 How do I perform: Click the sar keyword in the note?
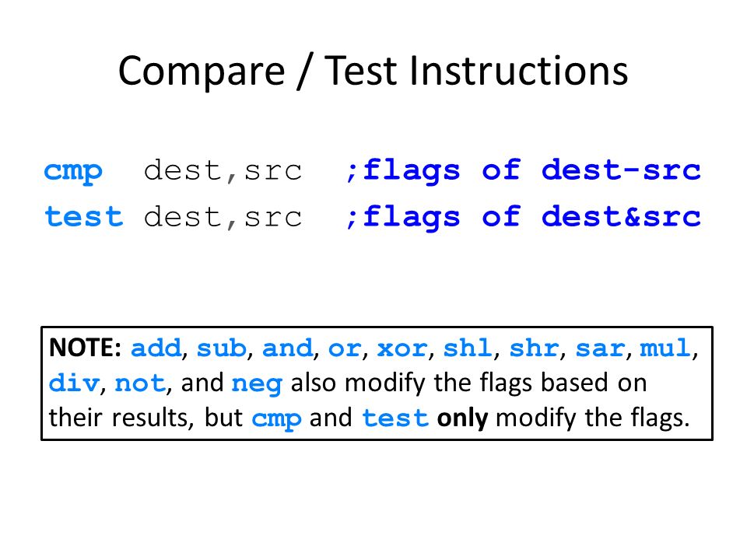pos(600,348)
